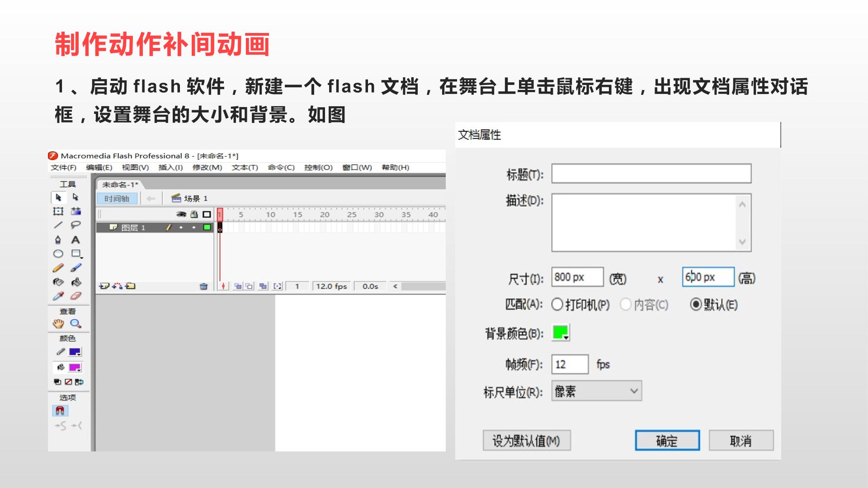
Task: Toggle the snap to objects magnet
Action: [60, 411]
